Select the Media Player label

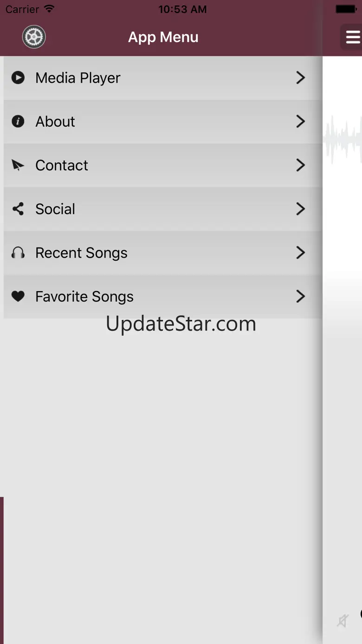(x=78, y=78)
